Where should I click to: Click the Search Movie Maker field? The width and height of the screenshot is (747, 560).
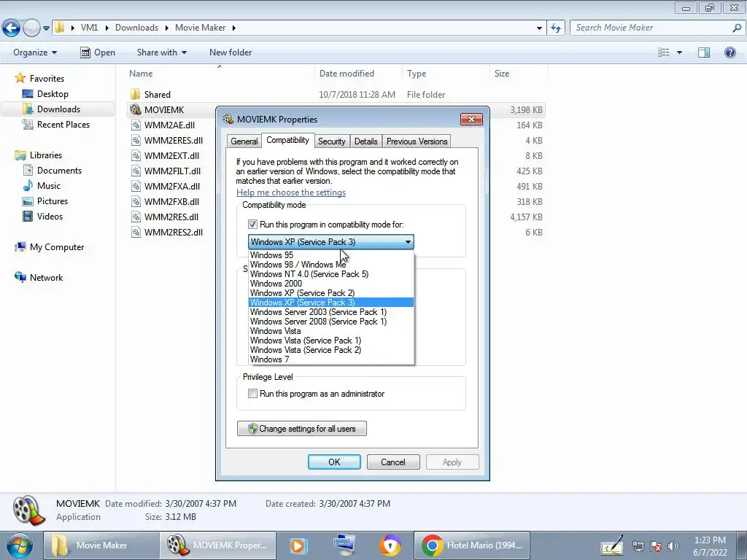pos(650,28)
